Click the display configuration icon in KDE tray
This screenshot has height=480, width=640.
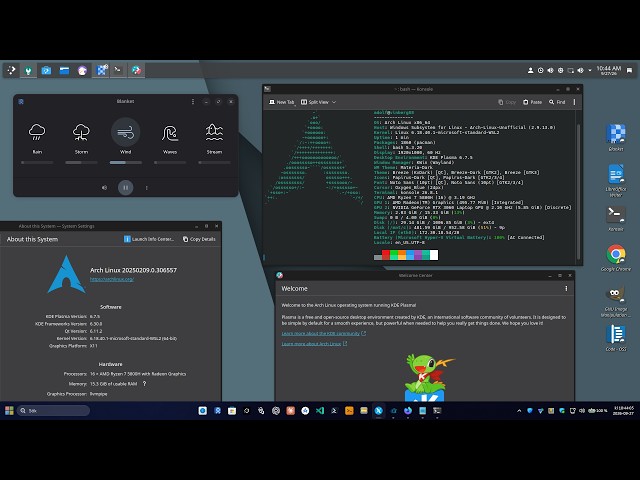[571, 70]
